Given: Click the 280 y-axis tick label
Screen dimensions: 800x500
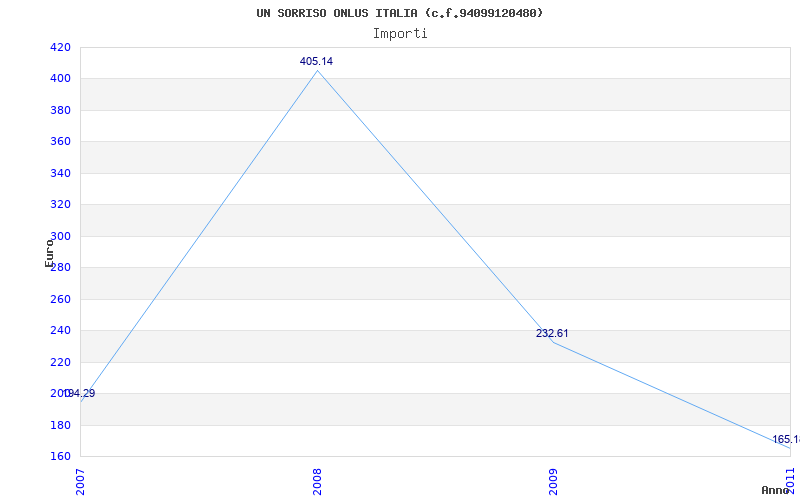Looking at the screenshot, I should pos(60,268).
